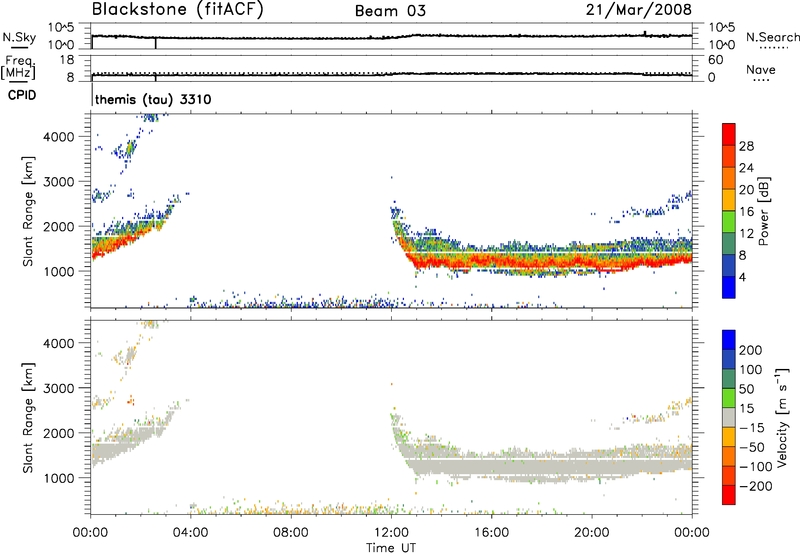Pick the yellow segment of power colorbar
800x554 pixels.
729,199
